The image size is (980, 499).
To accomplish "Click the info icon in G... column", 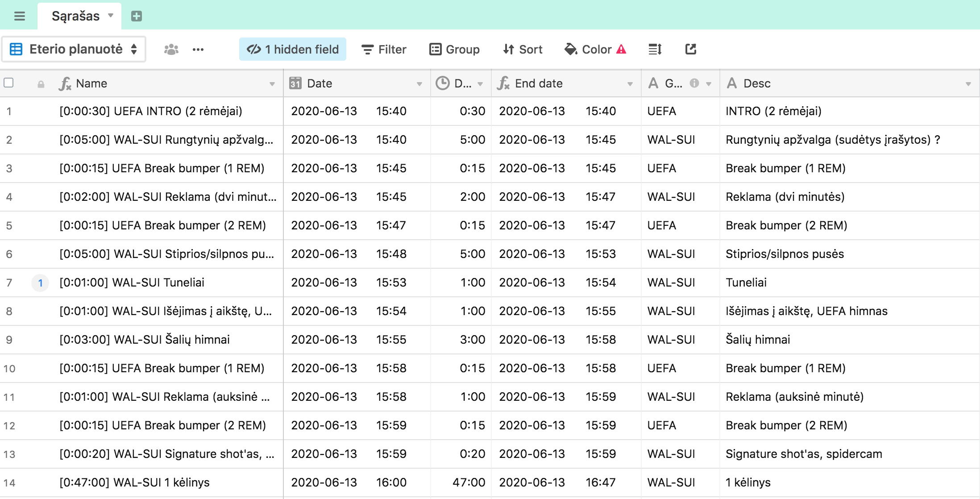I will coord(694,83).
